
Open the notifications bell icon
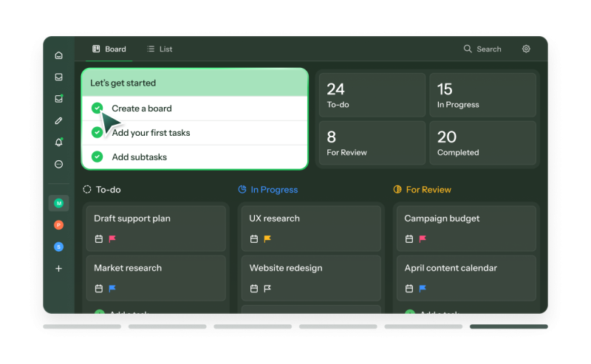point(58,142)
